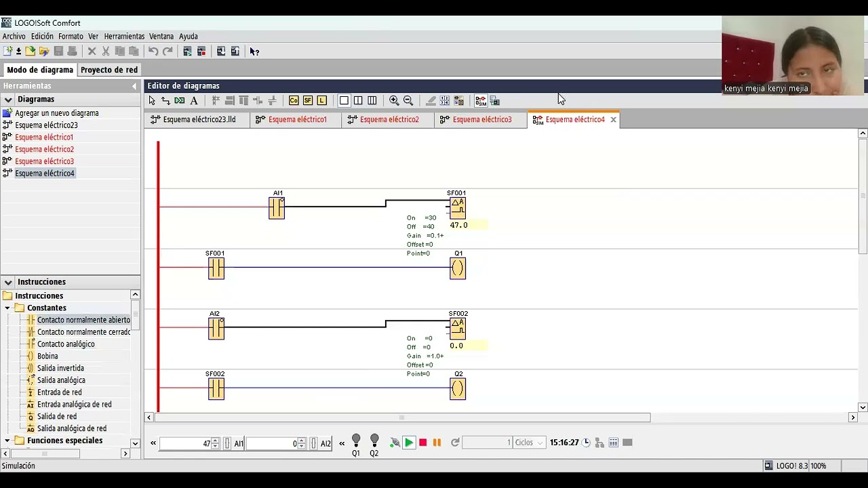This screenshot has height=488, width=868.
Task: Toggle the Simulation mode icon
Action: pyautogui.click(x=481, y=100)
